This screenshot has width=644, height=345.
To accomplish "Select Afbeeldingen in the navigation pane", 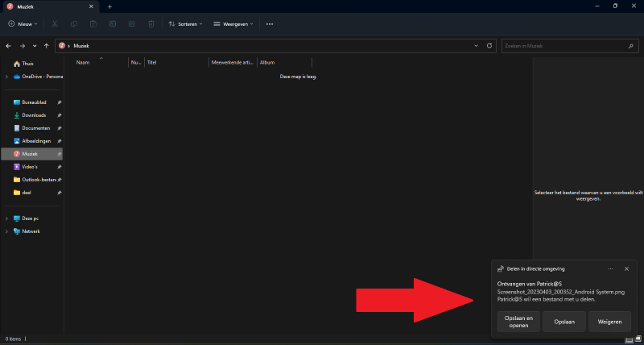I will (x=36, y=141).
